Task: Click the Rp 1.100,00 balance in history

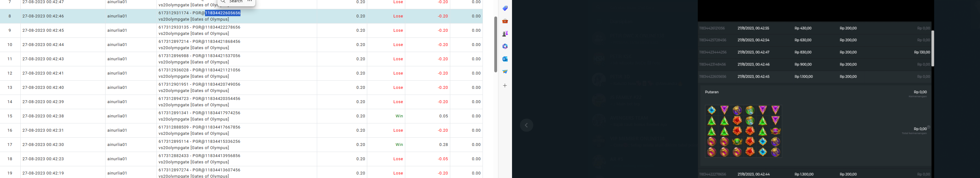Action: [804, 76]
